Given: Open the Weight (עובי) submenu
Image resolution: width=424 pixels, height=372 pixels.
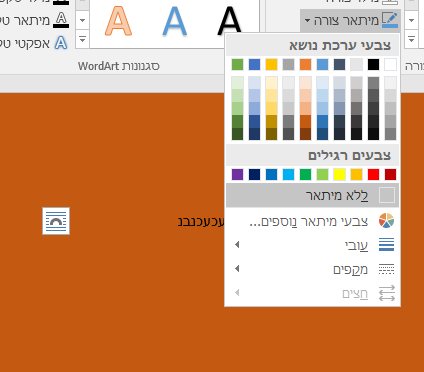Looking at the screenshot, I should 312,245.
